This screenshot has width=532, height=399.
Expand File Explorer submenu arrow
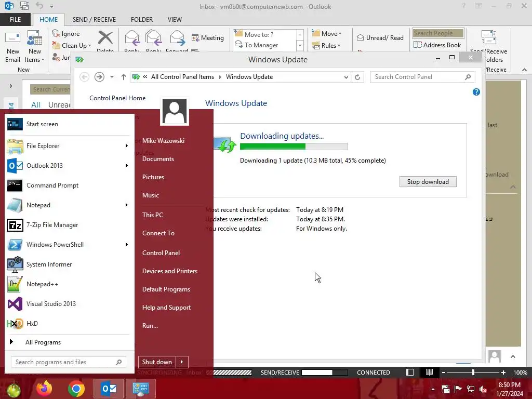click(x=127, y=146)
